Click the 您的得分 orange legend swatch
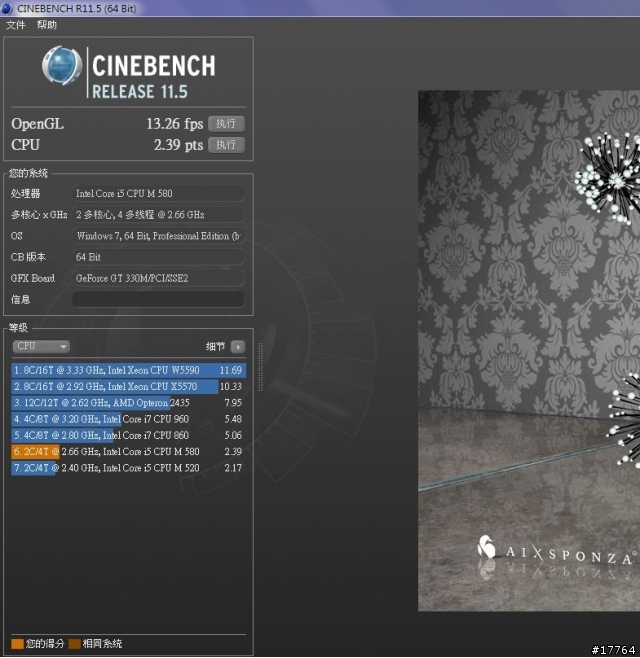Viewport: 640px width, 658px height. [17, 644]
